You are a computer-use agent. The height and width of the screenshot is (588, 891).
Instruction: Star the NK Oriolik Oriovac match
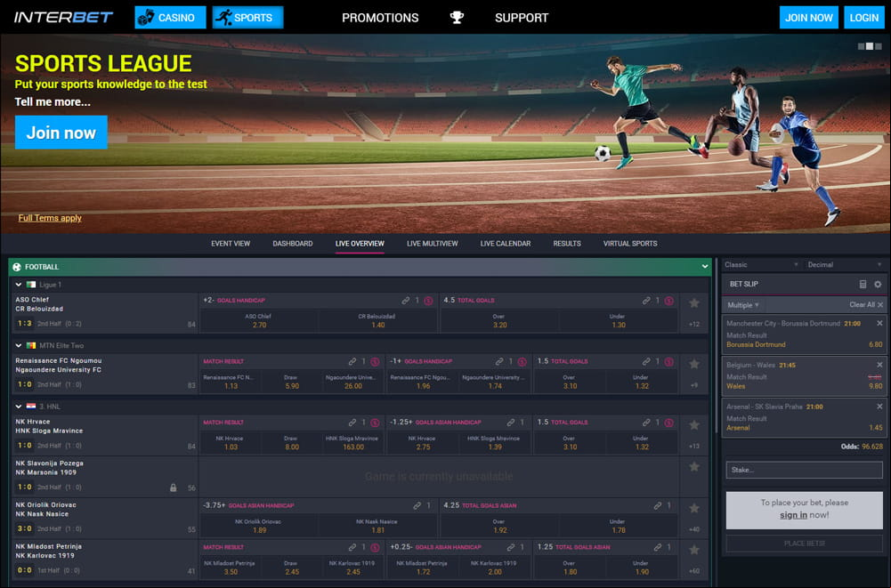pos(693,509)
